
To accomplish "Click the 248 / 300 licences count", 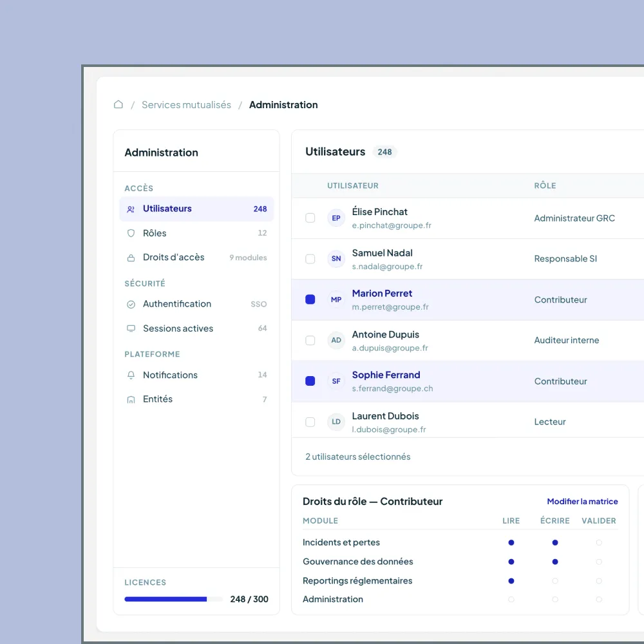I will 249,599.
